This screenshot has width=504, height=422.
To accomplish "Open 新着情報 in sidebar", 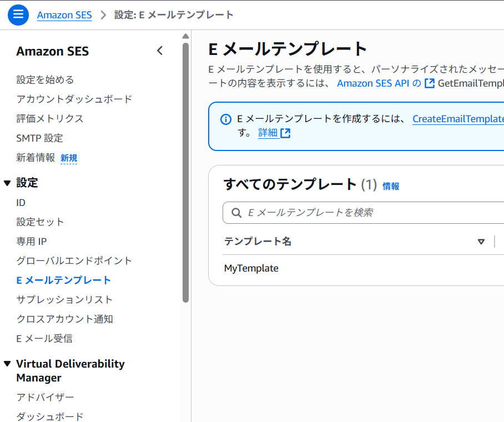I will click(36, 158).
